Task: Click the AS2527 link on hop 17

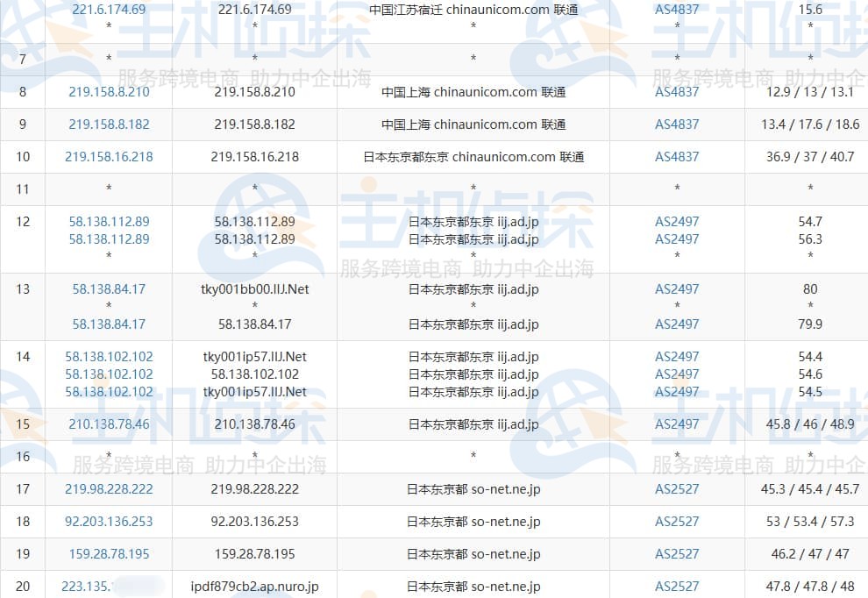Action: 676,488
